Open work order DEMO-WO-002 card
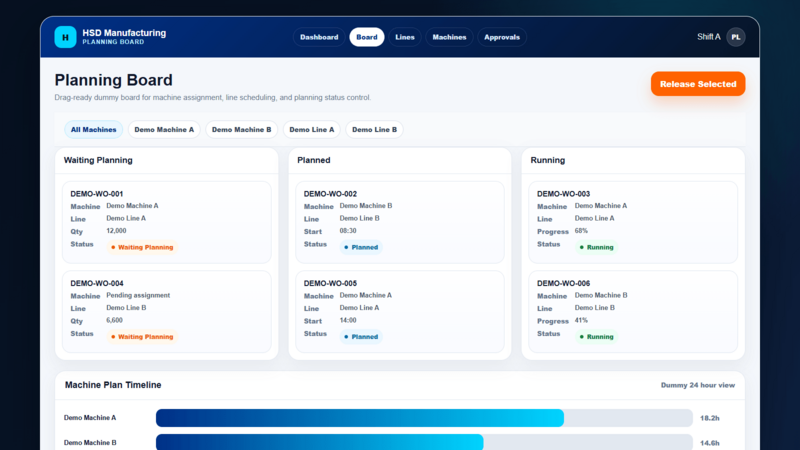 click(x=400, y=222)
